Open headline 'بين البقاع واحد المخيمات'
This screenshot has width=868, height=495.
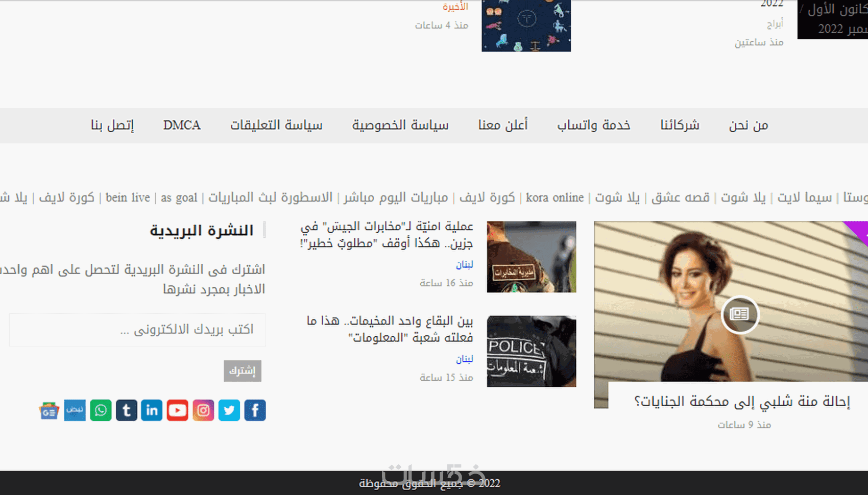[390, 329]
